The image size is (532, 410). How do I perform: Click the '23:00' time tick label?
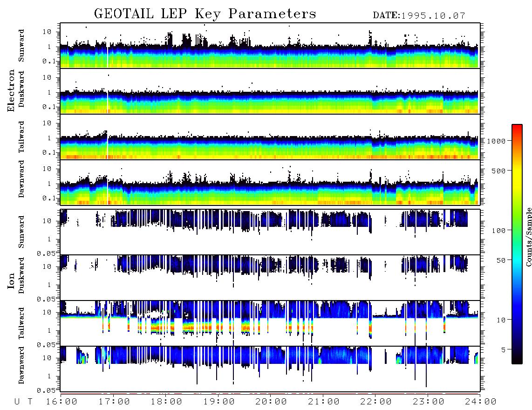click(429, 402)
